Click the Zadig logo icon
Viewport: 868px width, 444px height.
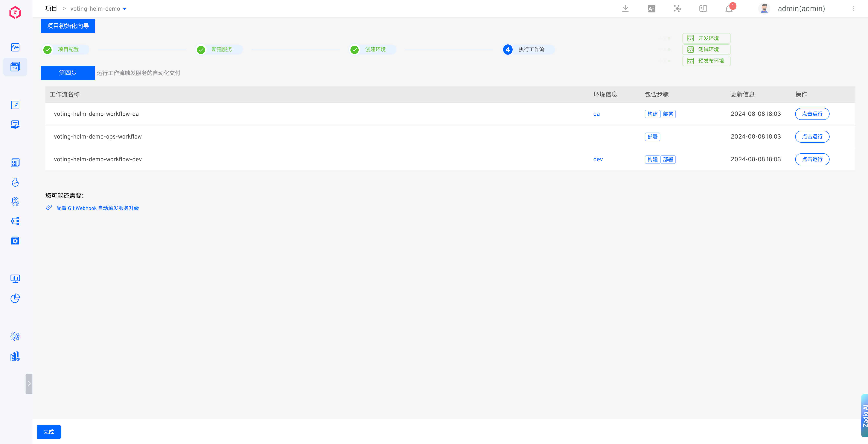[15, 13]
